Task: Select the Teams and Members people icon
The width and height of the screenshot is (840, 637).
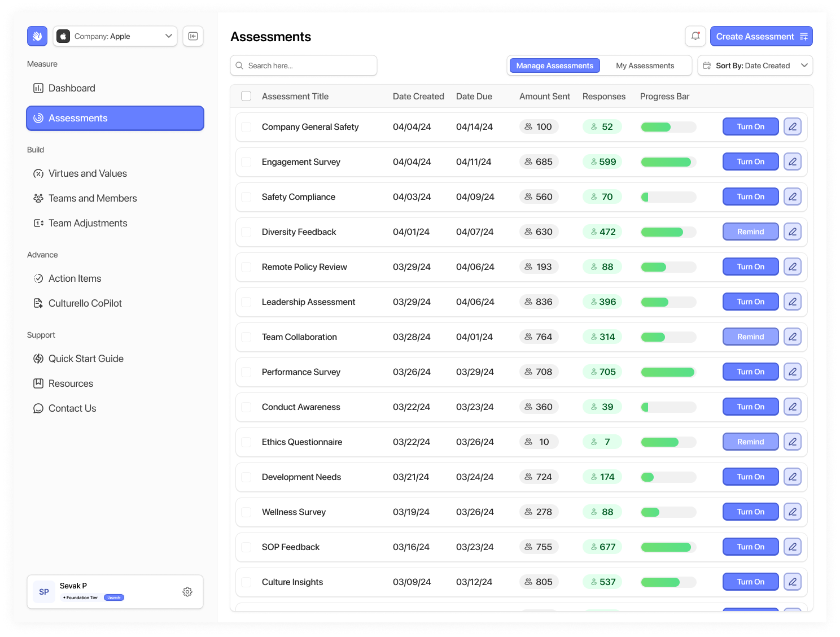Action: [38, 198]
